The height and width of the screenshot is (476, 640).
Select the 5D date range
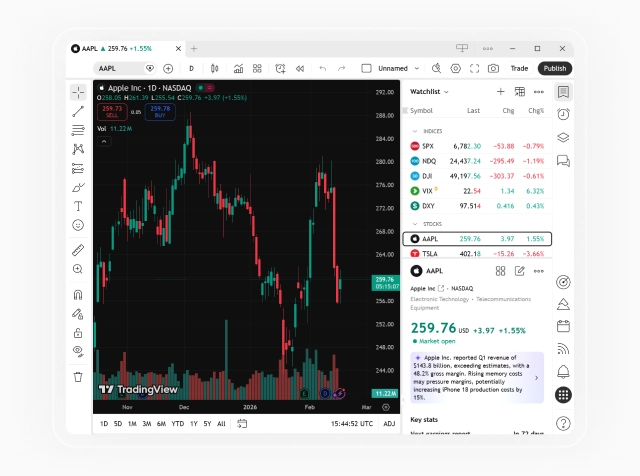pos(118,424)
